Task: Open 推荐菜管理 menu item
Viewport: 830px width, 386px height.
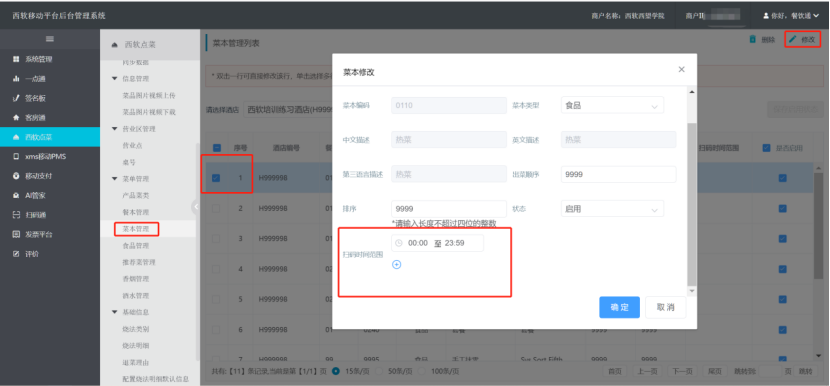Action: coord(139,262)
